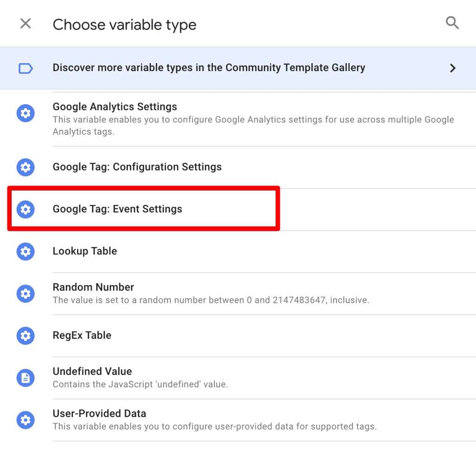Viewport: 476px width, 452px height.
Task: Click the Community Template Gallery label icon
Action: tap(26, 67)
